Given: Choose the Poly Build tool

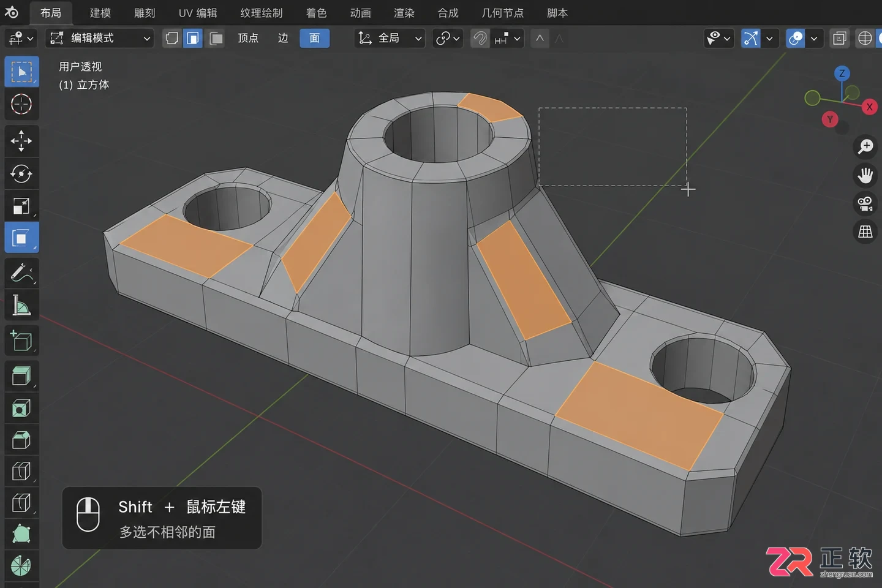Looking at the screenshot, I should pyautogui.click(x=21, y=534).
